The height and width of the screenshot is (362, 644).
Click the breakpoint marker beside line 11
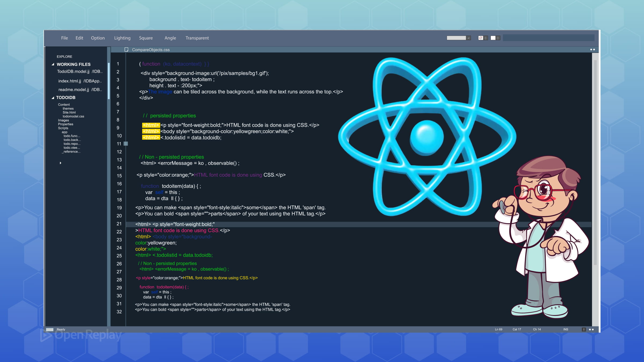tap(125, 144)
